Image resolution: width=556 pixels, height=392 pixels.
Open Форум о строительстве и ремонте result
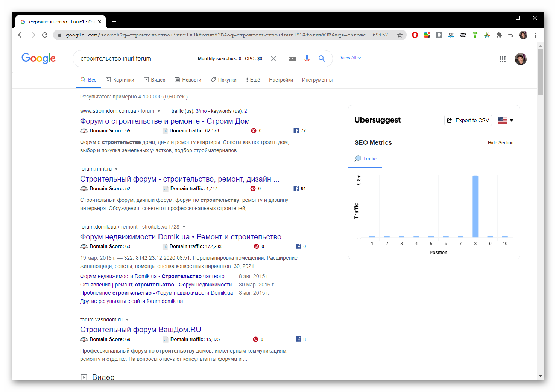(x=165, y=121)
